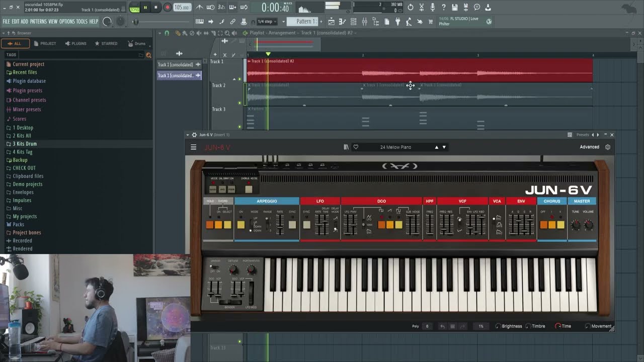The height and width of the screenshot is (362, 644).
Task: Expand the Recorded folder
Action: 19,240
